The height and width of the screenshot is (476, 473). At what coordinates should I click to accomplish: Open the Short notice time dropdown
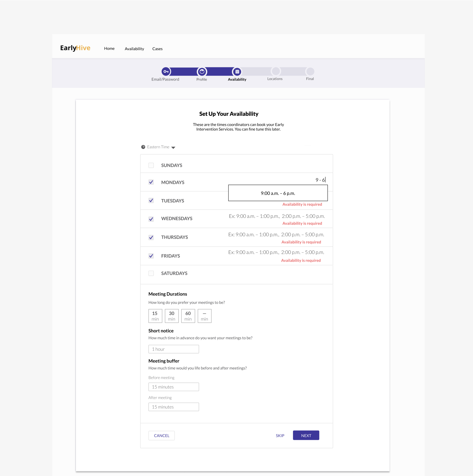click(173, 349)
